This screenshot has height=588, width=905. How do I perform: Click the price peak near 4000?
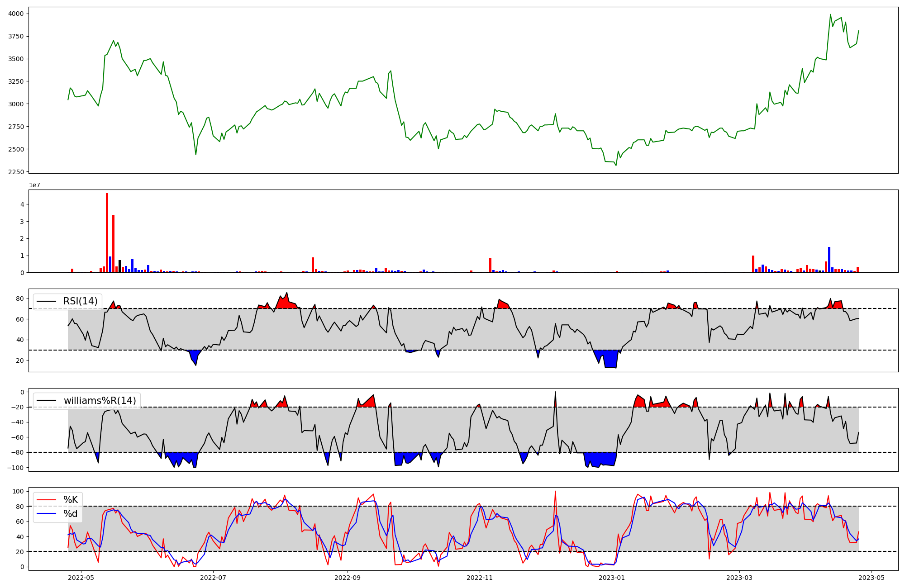830,14
